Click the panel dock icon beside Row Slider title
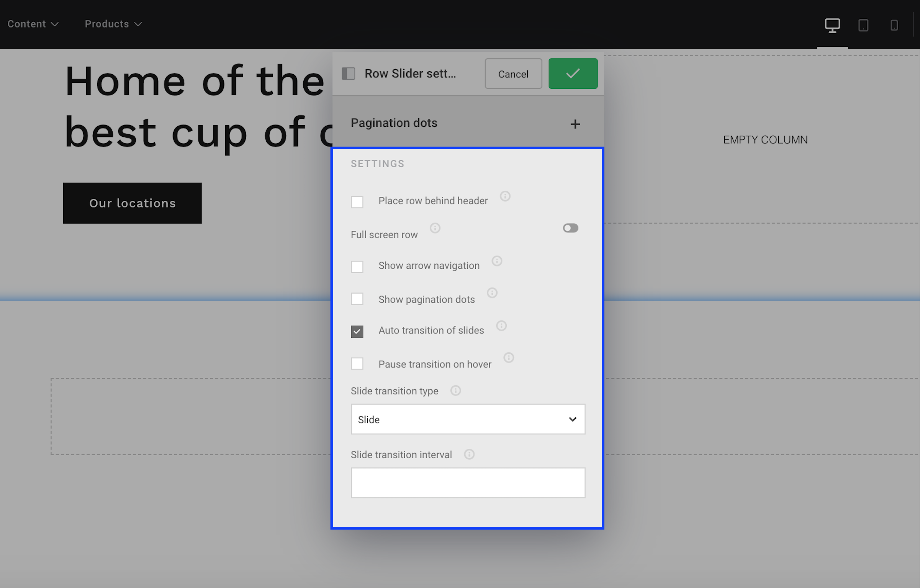 (x=348, y=73)
